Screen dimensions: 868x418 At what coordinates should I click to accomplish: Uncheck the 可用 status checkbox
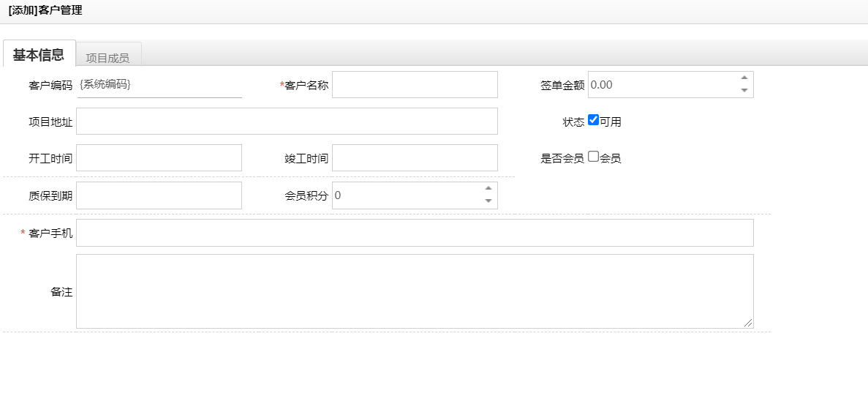point(593,120)
